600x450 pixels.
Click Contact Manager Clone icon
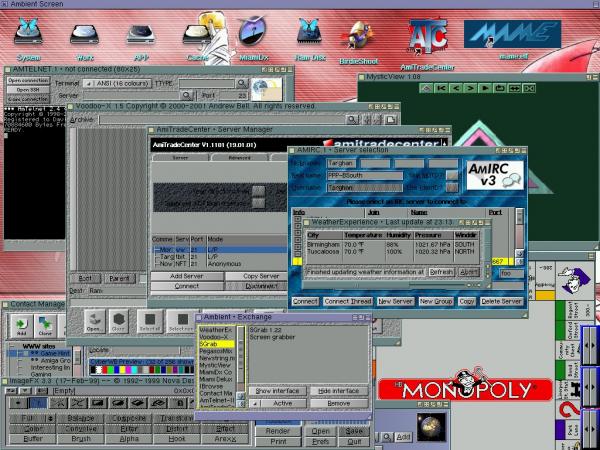click(45, 326)
